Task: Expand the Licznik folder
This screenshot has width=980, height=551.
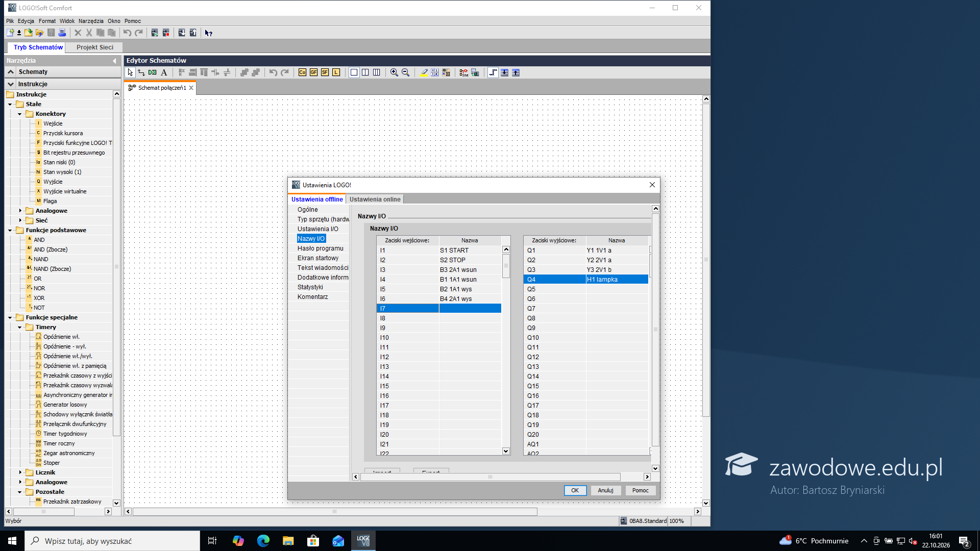Action: [20, 472]
